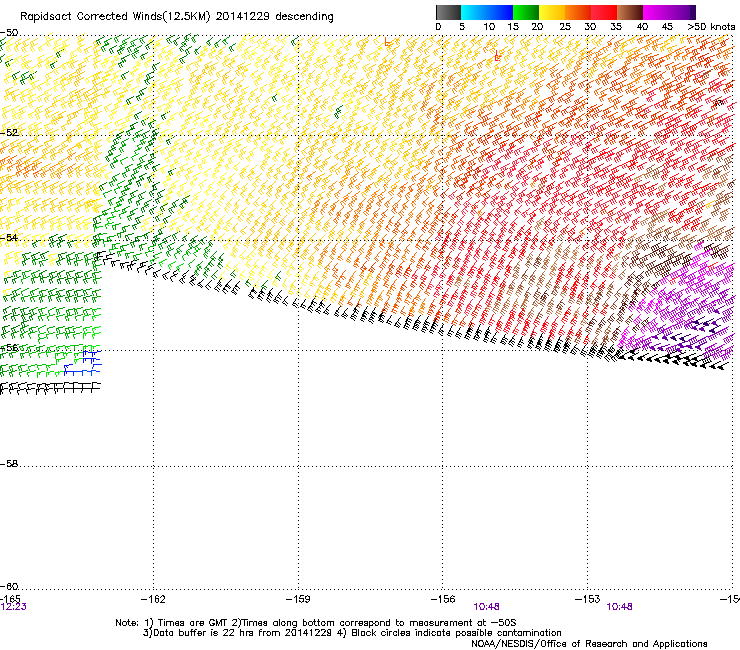Click the latitude label '-54'

9,237
